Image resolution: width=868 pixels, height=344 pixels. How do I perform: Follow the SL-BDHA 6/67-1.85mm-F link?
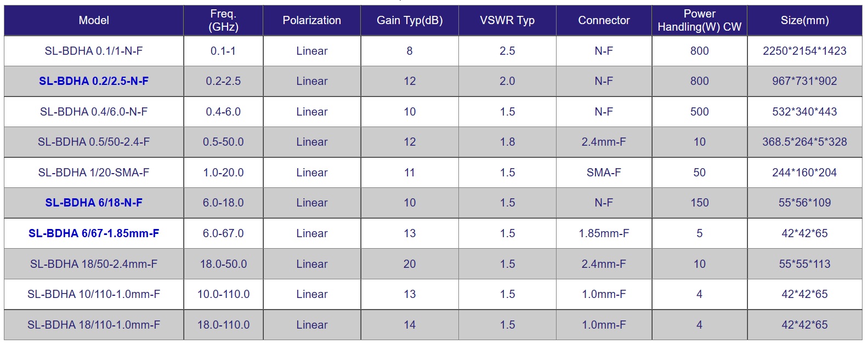click(94, 233)
